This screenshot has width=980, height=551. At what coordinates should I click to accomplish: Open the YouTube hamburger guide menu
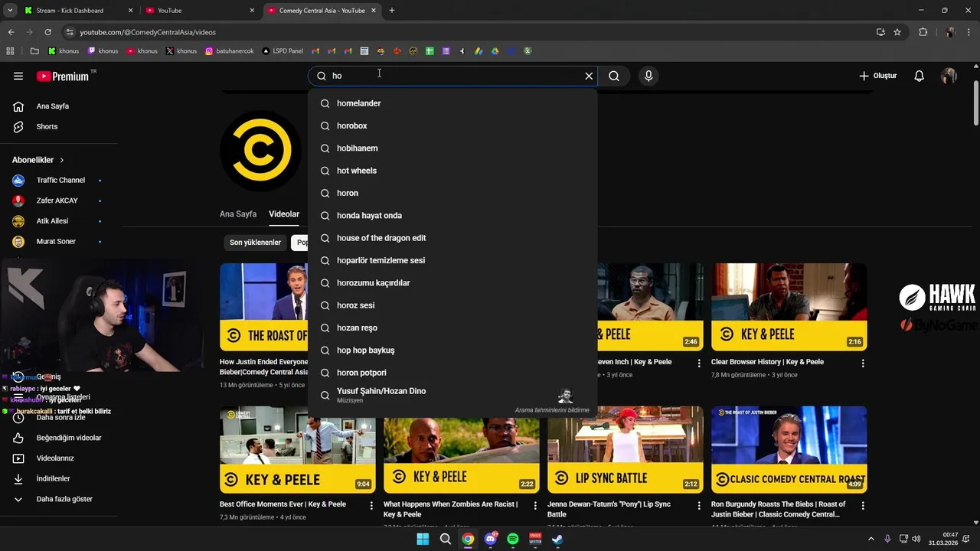[18, 76]
